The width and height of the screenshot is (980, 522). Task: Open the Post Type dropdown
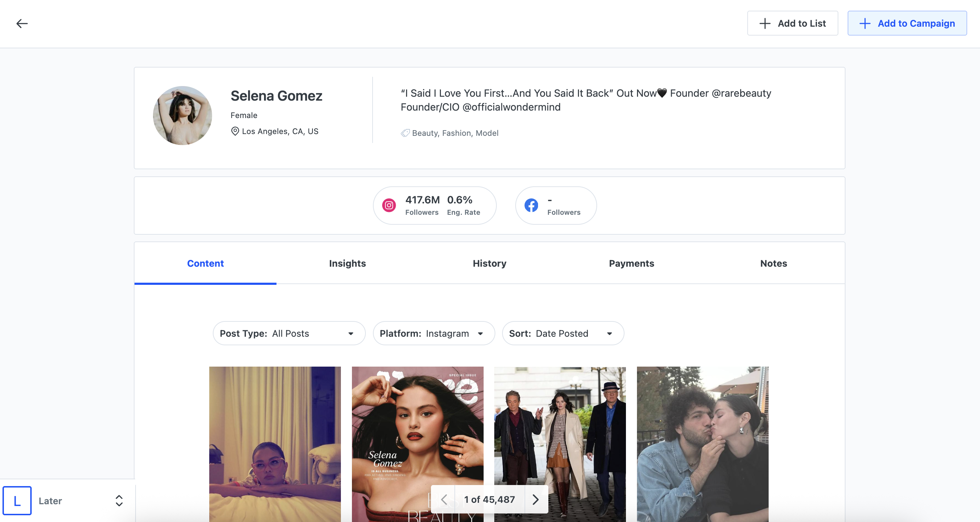289,334
